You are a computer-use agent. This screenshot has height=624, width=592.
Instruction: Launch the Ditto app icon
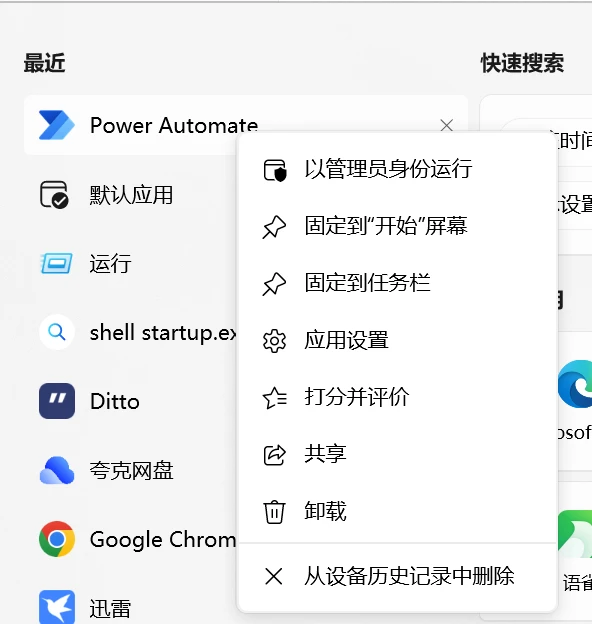tap(57, 401)
